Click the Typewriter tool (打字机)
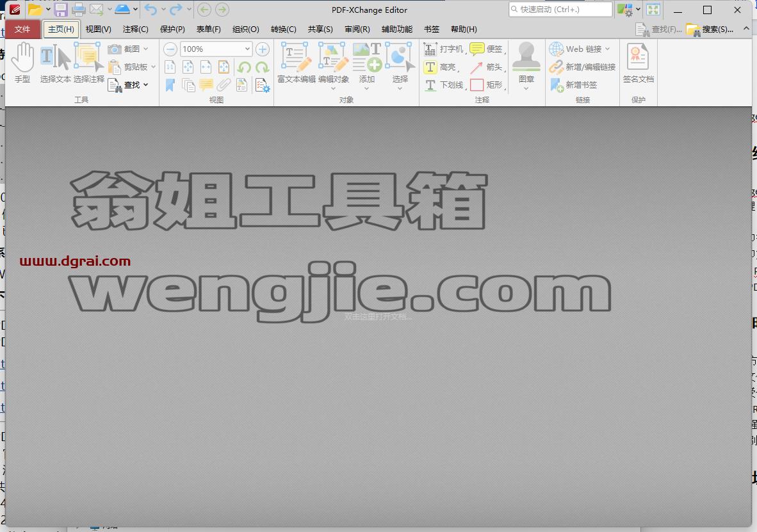Image resolution: width=757 pixels, height=532 pixels. [x=444, y=49]
